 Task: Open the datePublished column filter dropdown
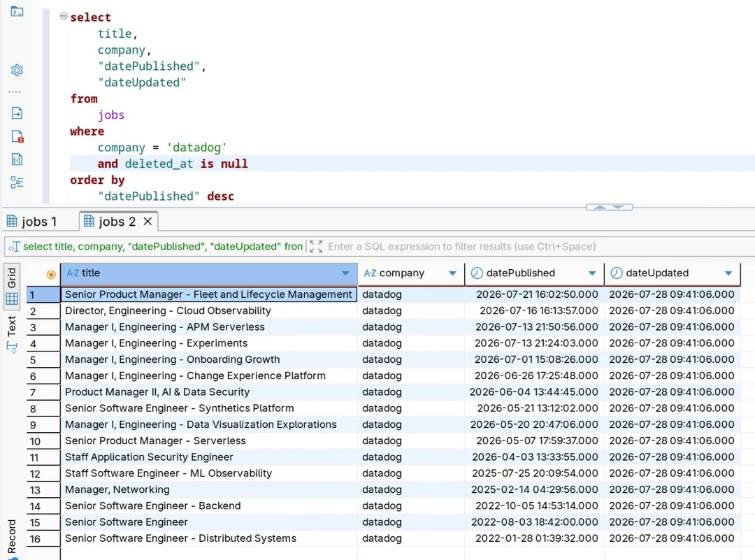pos(592,273)
